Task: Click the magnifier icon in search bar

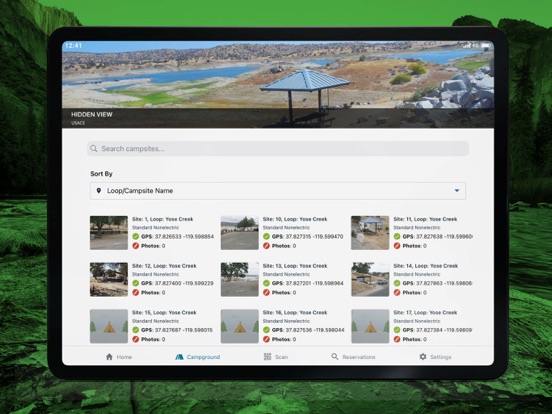Action: tap(94, 149)
